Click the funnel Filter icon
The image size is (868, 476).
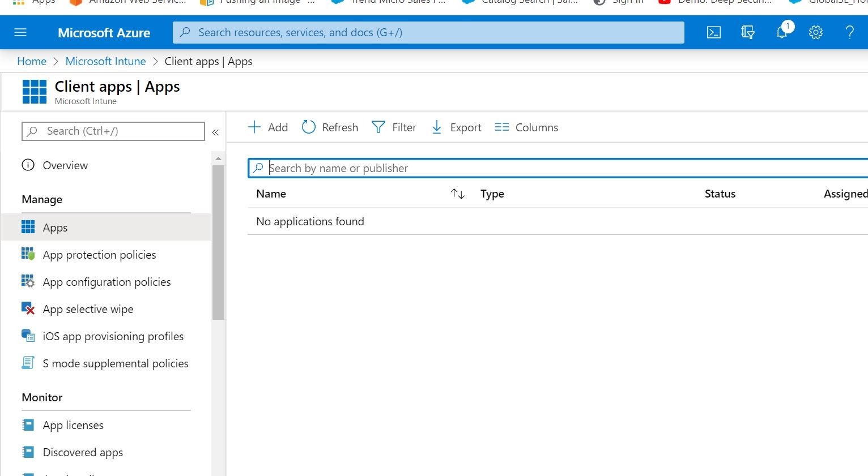click(378, 127)
